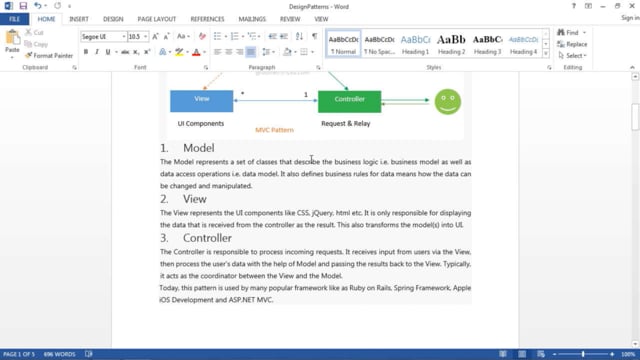Click Shrink Font icon
640x360 pixels.
tap(166, 37)
